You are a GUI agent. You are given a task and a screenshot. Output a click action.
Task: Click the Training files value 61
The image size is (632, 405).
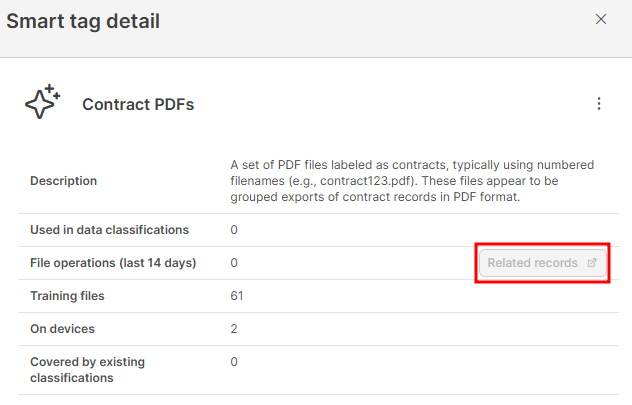pyautogui.click(x=237, y=296)
